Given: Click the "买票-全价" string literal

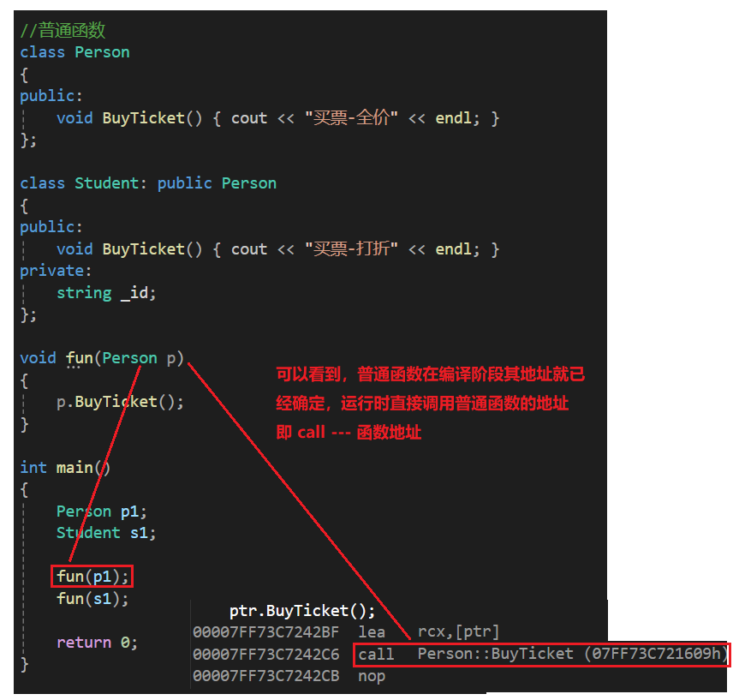Looking at the screenshot, I should coord(352,118).
